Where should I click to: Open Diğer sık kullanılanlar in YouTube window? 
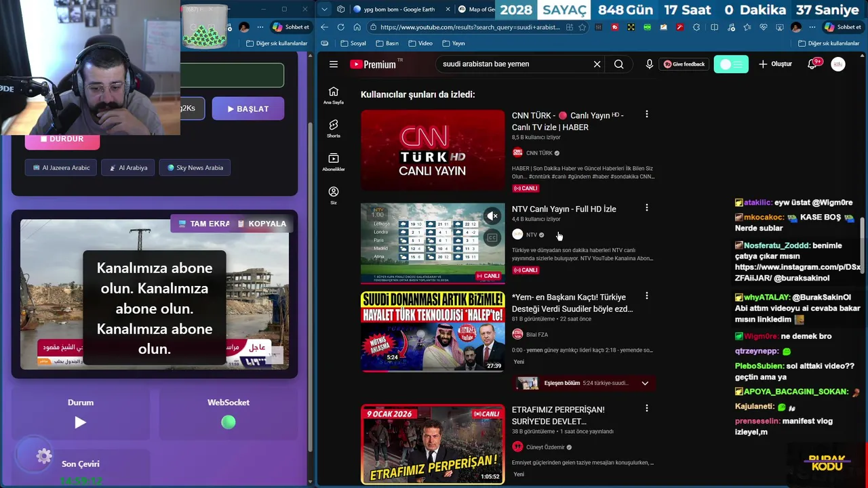(x=829, y=43)
